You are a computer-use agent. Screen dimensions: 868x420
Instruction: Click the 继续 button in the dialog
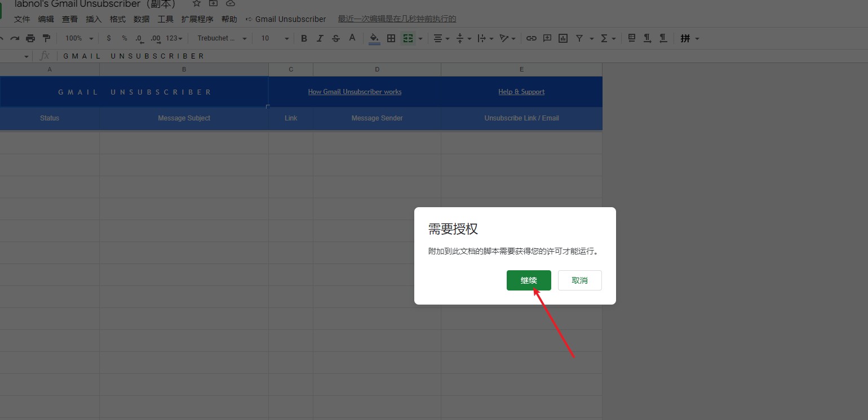[x=529, y=280]
